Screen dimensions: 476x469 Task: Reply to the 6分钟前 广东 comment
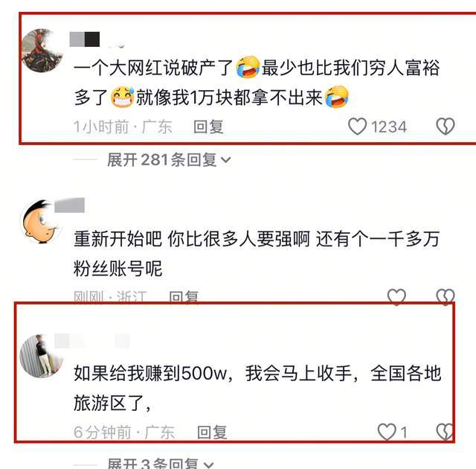(x=212, y=432)
